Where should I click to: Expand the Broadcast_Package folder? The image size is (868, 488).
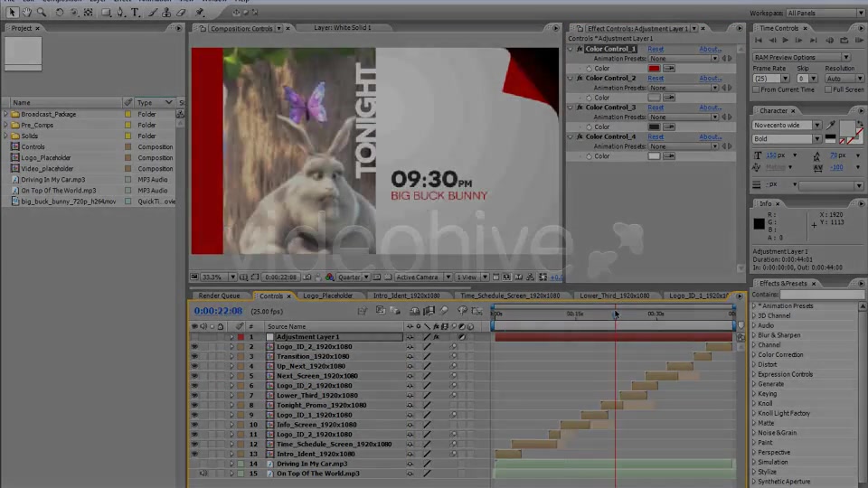point(6,115)
